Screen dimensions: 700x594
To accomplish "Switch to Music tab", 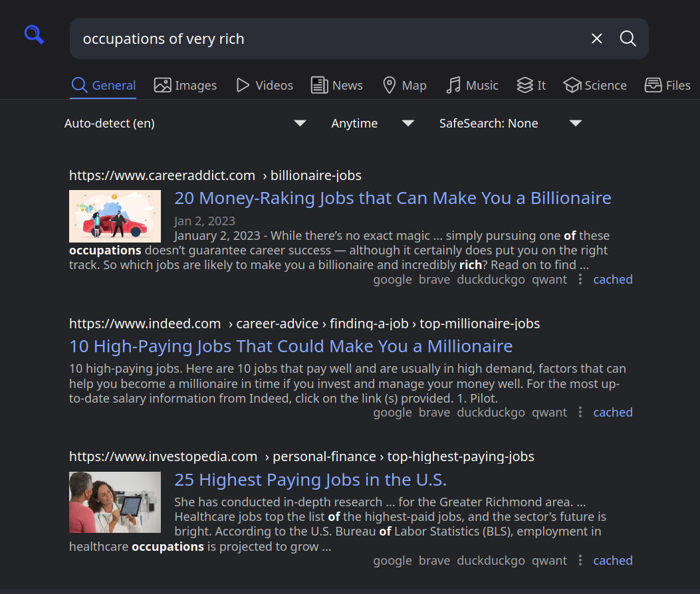I will [473, 85].
